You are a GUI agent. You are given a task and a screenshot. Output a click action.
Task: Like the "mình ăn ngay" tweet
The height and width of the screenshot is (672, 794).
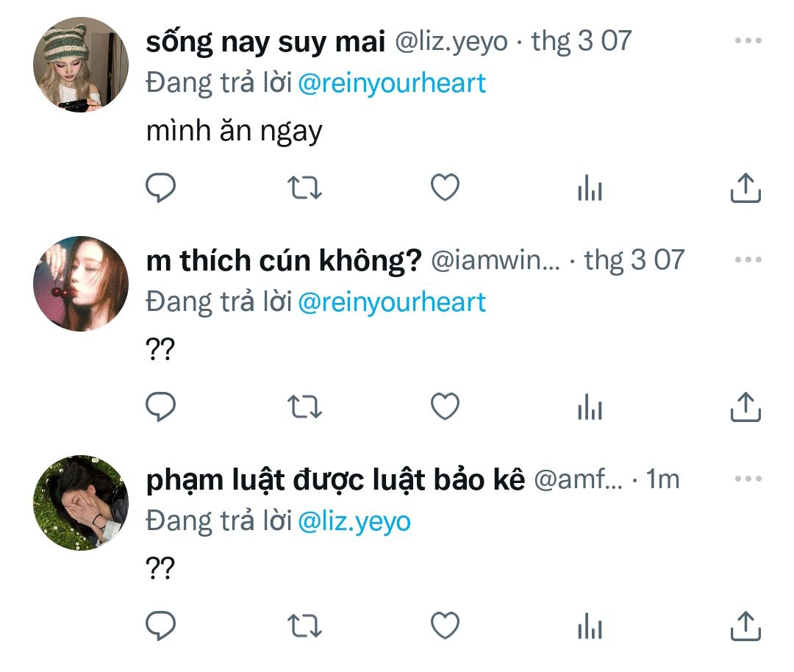(445, 188)
